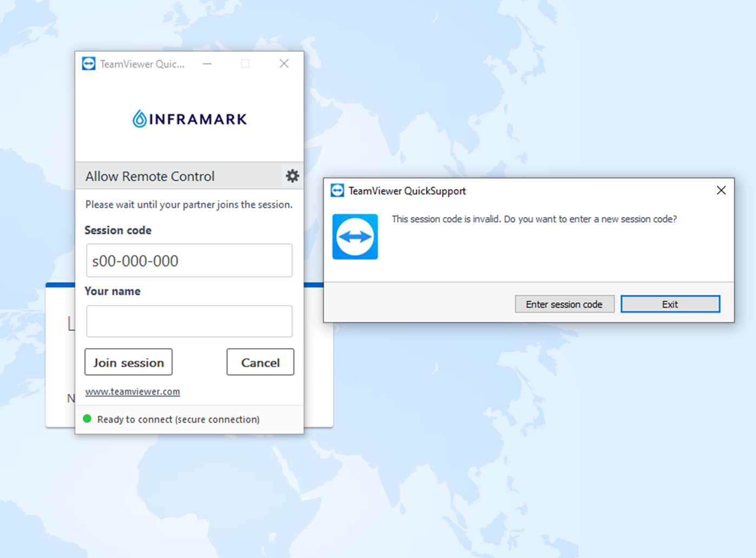Focus the Your name input field

(189, 321)
